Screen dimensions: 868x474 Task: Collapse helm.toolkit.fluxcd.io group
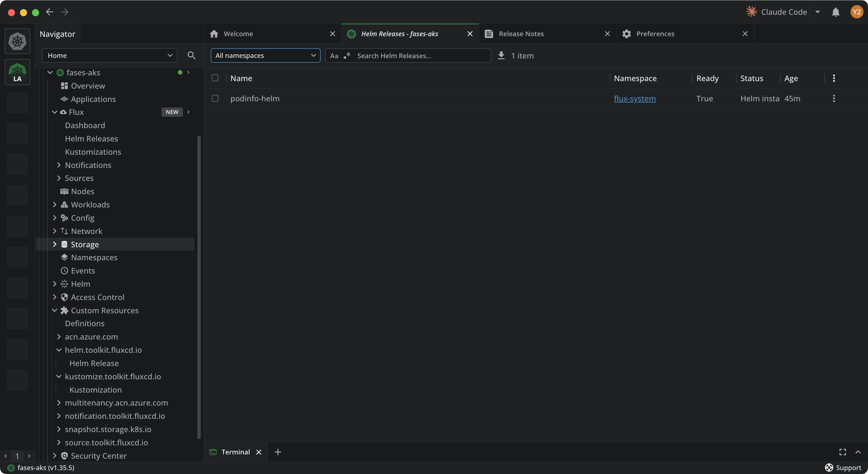59,350
